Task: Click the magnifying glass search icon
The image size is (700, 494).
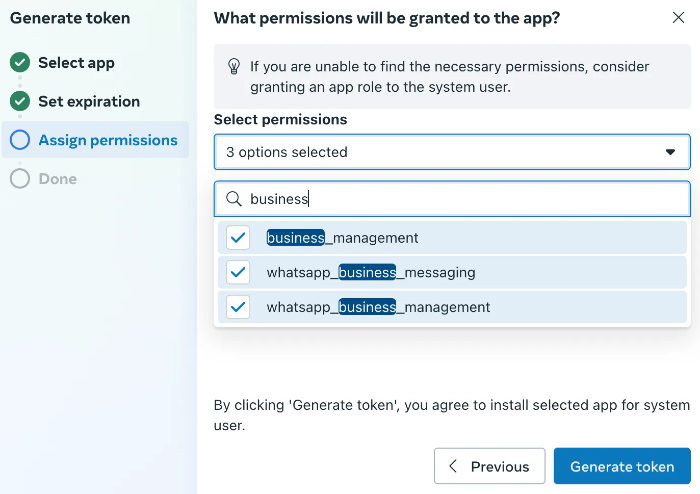Action: pyautogui.click(x=234, y=199)
